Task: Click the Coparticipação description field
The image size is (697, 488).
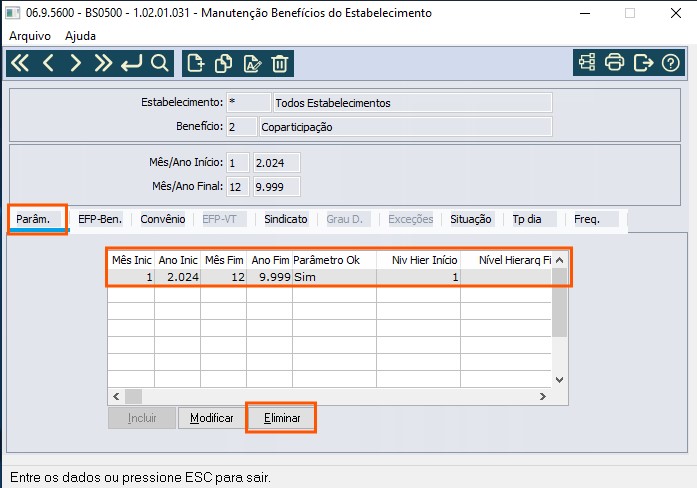Action: (x=405, y=127)
